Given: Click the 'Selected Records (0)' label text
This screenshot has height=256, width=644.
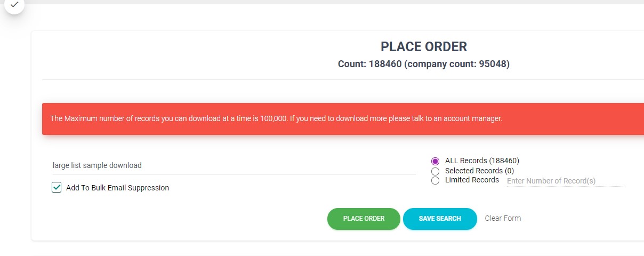Looking at the screenshot, I should (x=479, y=171).
